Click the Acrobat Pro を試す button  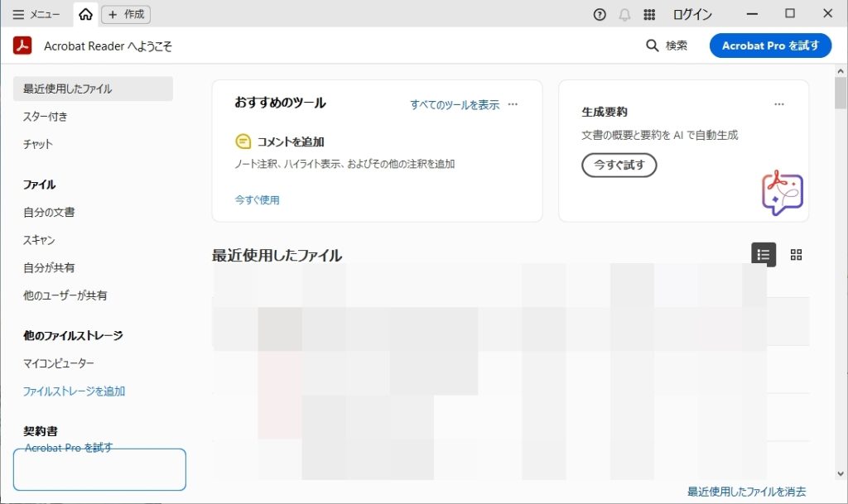coord(769,46)
